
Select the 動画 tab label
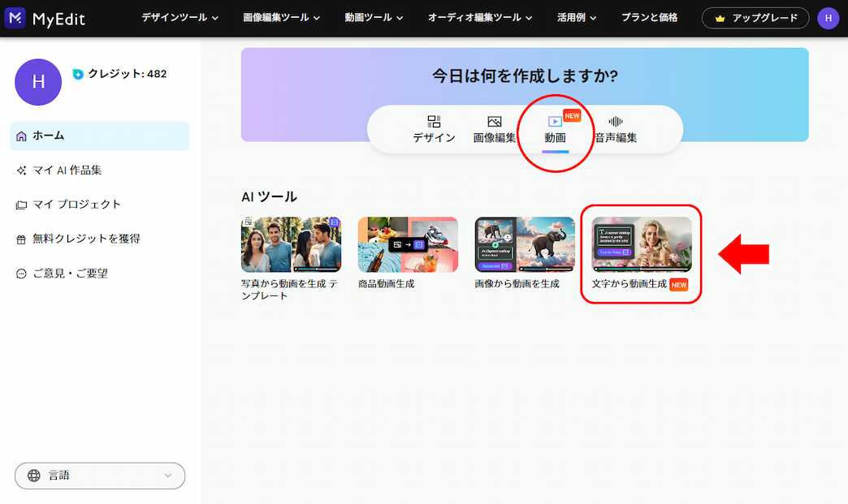point(555,138)
